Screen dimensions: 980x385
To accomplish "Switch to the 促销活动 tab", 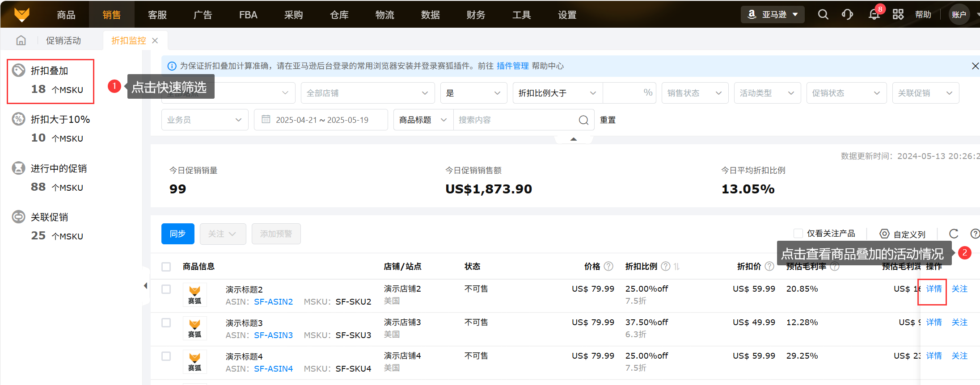I will pos(63,41).
